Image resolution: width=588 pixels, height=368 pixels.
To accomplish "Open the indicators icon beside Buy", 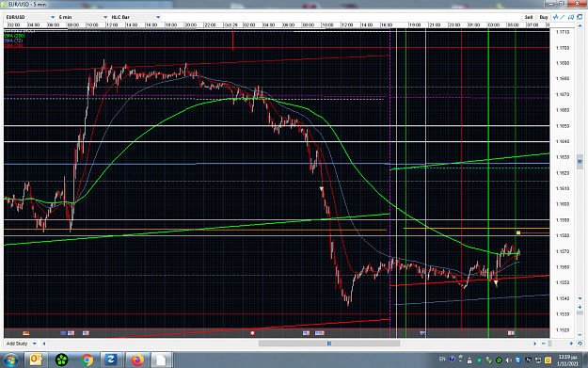I will 555,17.
